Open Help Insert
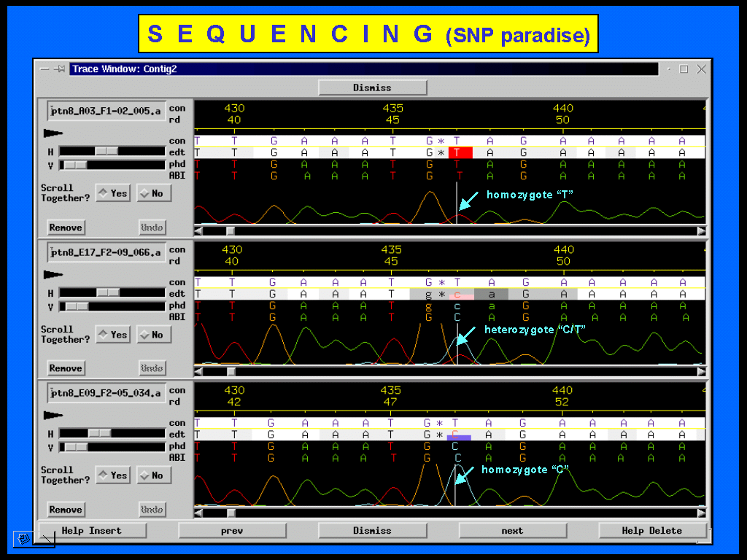The image size is (747, 560). pos(92,531)
